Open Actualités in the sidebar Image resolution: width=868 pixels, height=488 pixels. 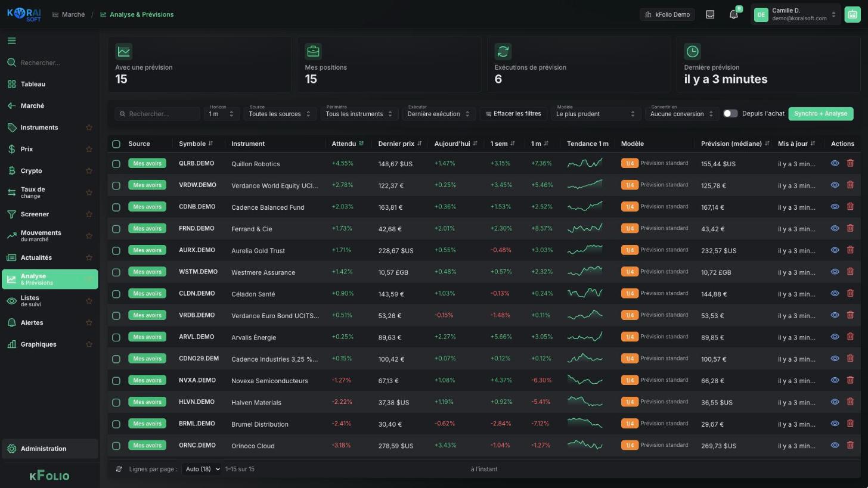[49, 257]
